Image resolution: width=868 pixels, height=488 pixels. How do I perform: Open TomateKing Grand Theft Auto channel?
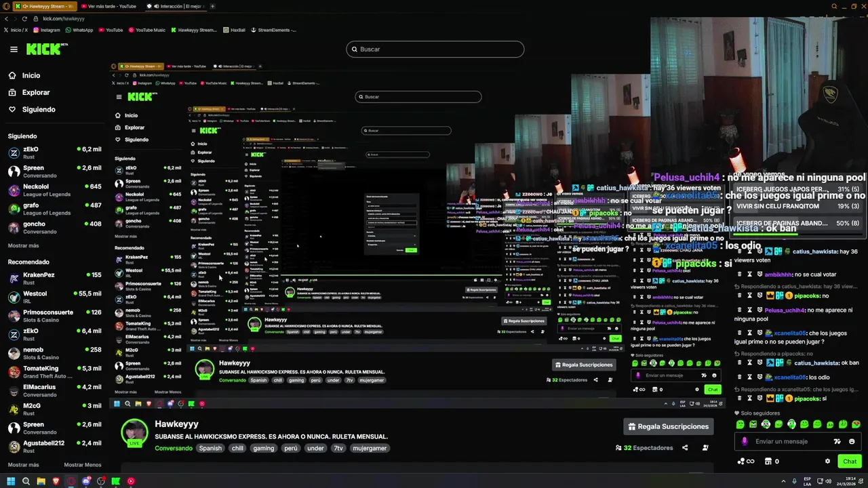[54, 371]
